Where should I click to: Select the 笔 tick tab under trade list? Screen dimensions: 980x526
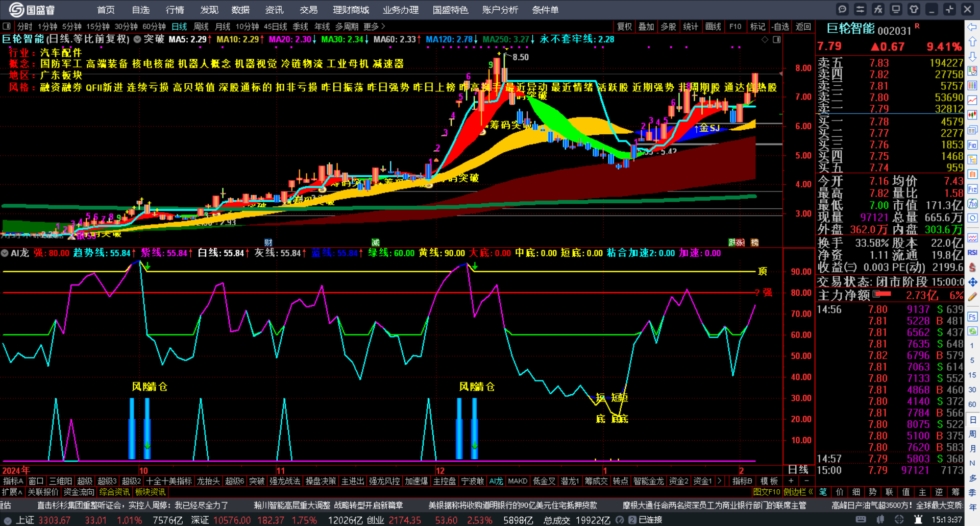click(823, 492)
